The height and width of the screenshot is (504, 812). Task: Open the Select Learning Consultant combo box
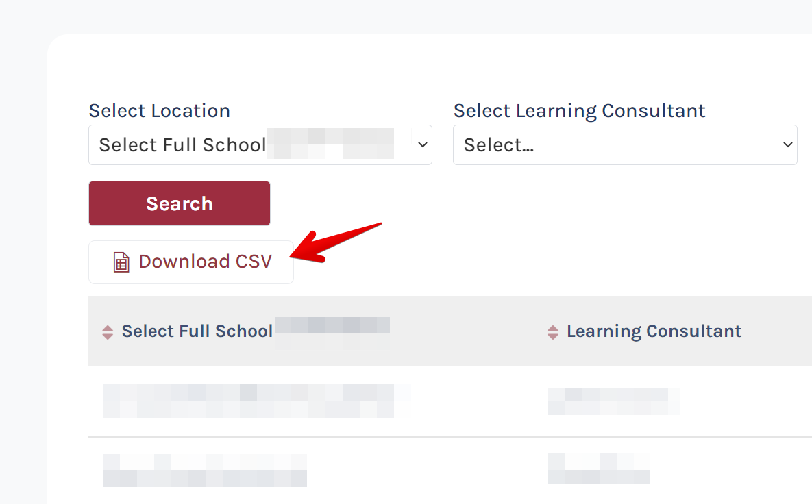625,144
